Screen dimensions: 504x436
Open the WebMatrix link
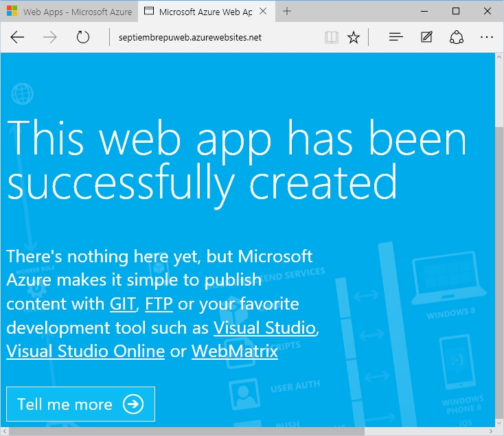235,351
